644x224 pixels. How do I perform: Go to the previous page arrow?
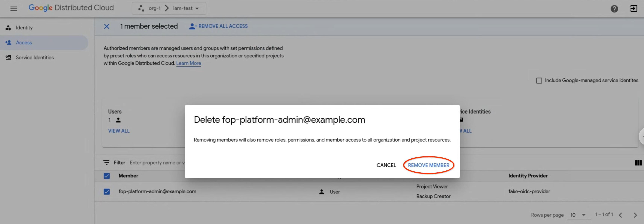coord(620,215)
